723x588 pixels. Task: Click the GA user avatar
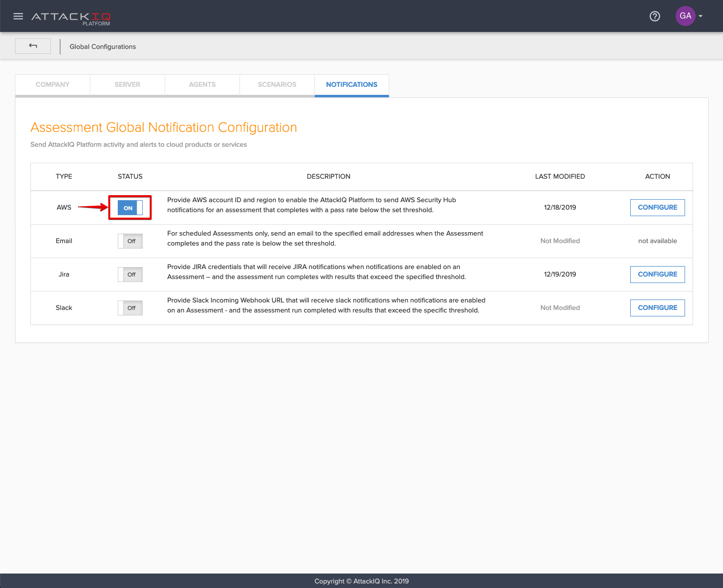[x=685, y=16]
